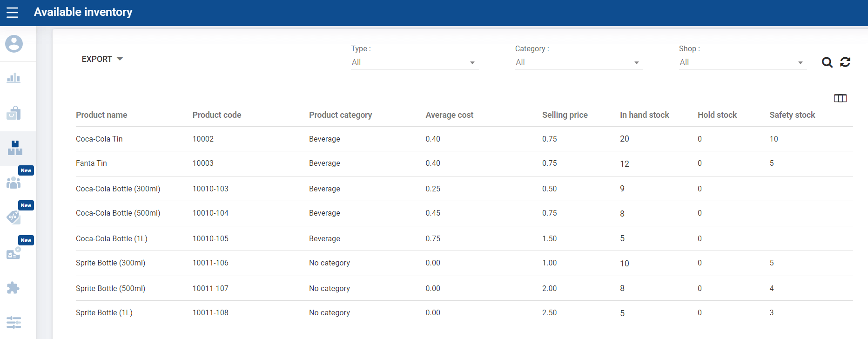This screenshot has height=339, width=868.
Task: Open the puzzle piece add-ons icon
Action: tap(13, 288)
